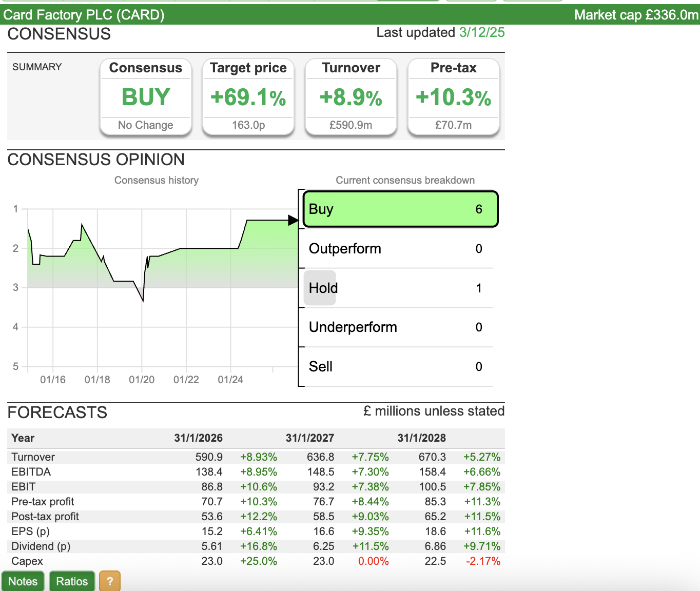Select the Target price summary card

click(x=248, y=97)
